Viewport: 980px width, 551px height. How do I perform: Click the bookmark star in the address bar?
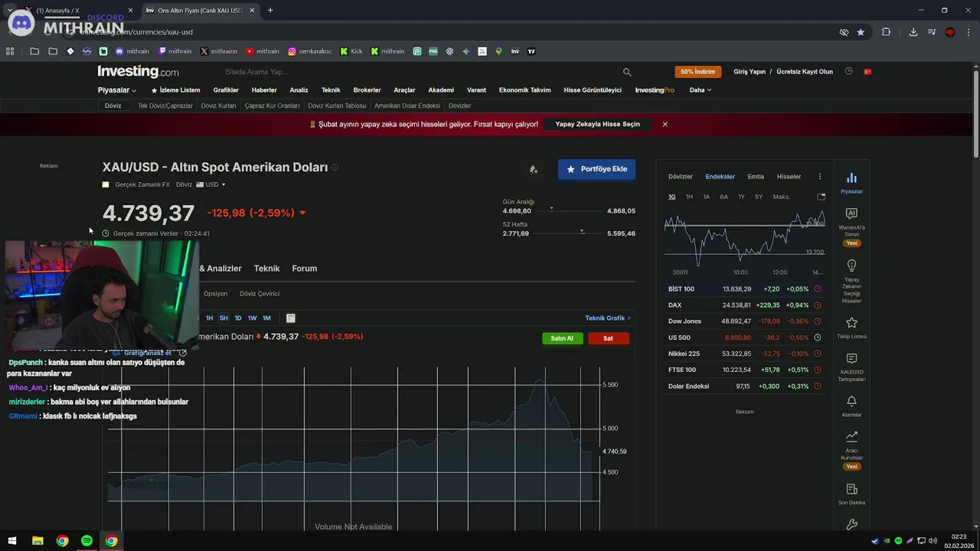861,32
